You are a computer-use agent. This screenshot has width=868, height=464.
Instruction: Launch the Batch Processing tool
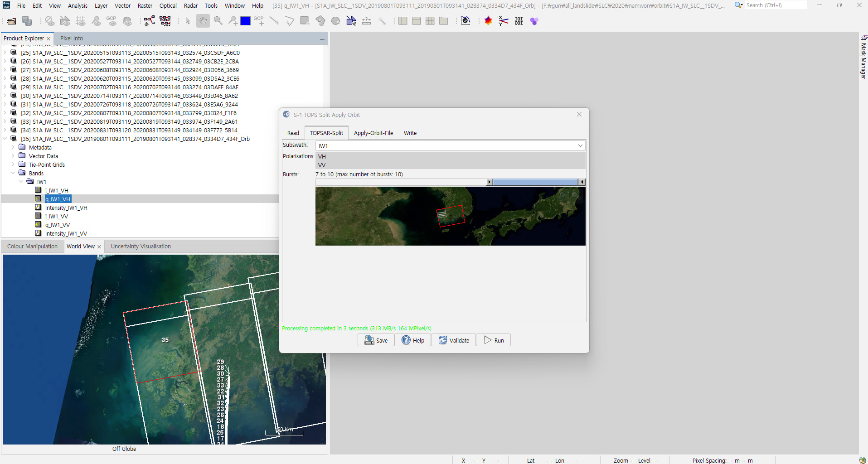pos(165,21)
